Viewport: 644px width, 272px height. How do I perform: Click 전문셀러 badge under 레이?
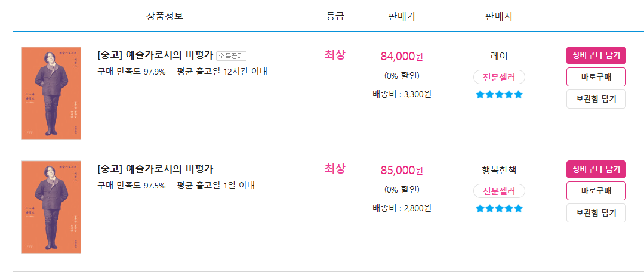pyautogui.click(x=499, y=77)
